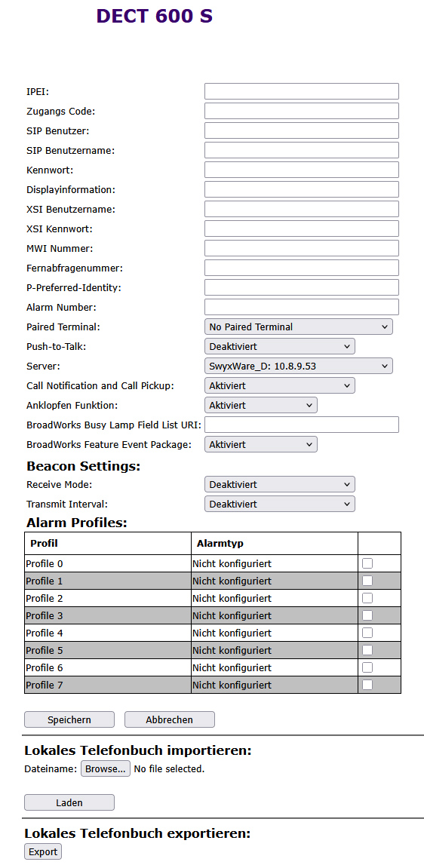Image resolution: width=424 pixels, height=868 pixels.
Task: Expand the Beacon Receive Mode dropdown
Action: coord(280,484)
